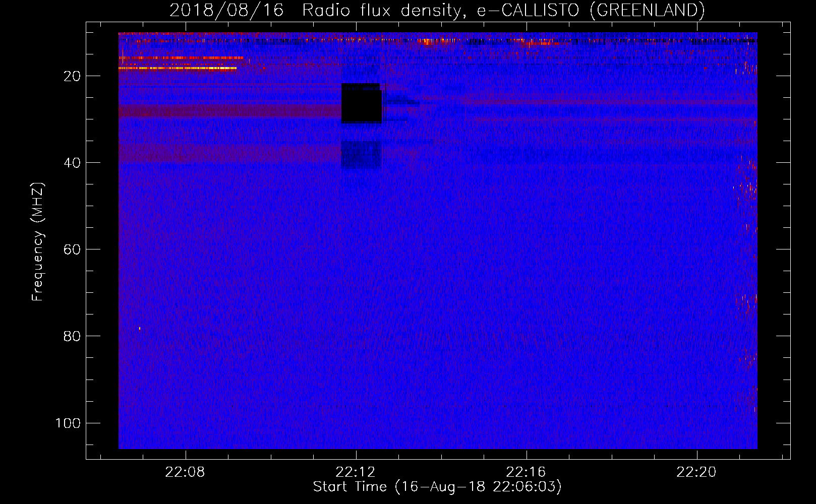Click the 60 MHz frequency tick label
Image resolution: width=816 pixels, height=504 pixels.
coord(72,249)
